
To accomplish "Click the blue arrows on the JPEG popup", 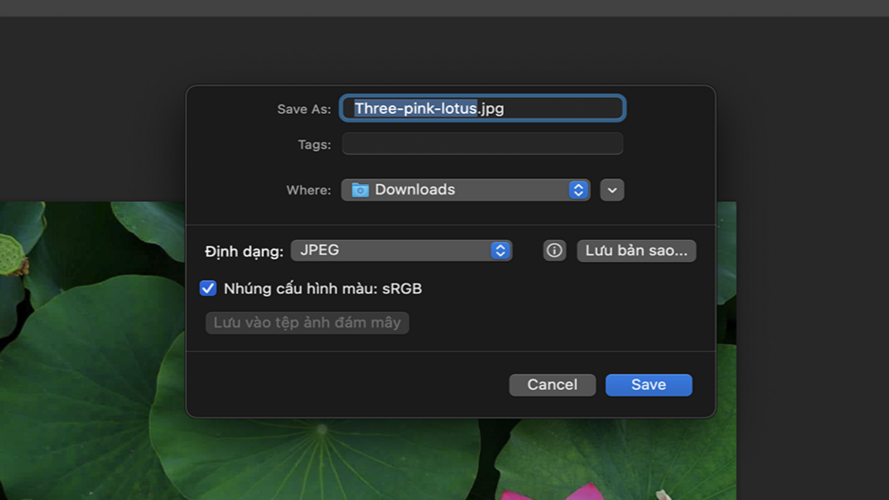I will 501,251.
